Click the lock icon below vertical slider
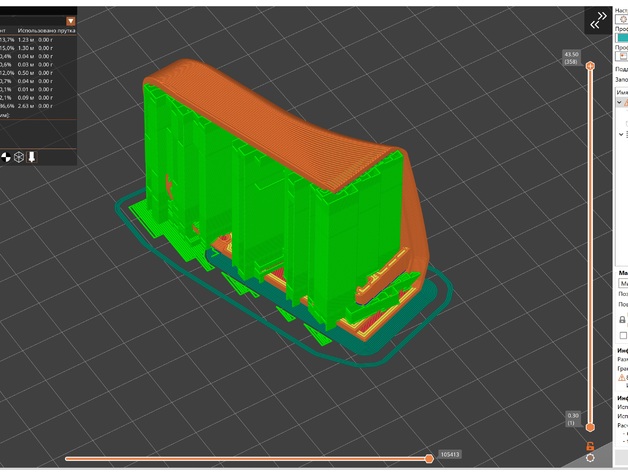 [x=590, y=445]
